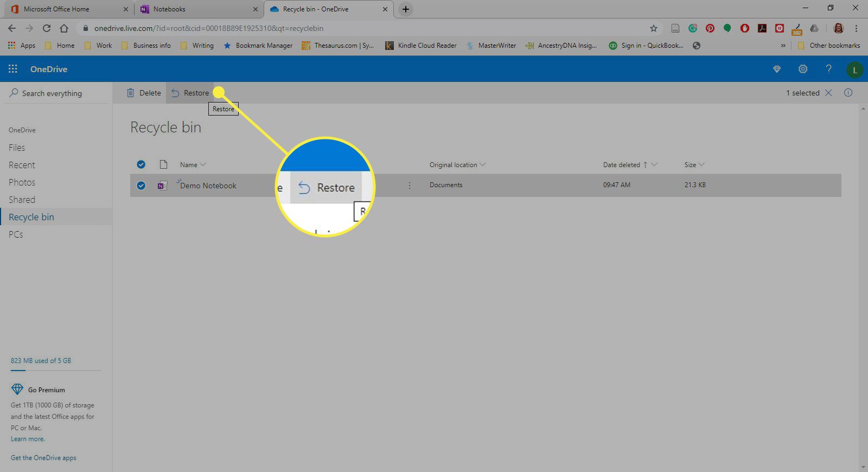The width and height of the screenshot is (868, 472).
Task: Open the premium diamond icon in header
Action: pyautogui.click(x=777, y=69)
